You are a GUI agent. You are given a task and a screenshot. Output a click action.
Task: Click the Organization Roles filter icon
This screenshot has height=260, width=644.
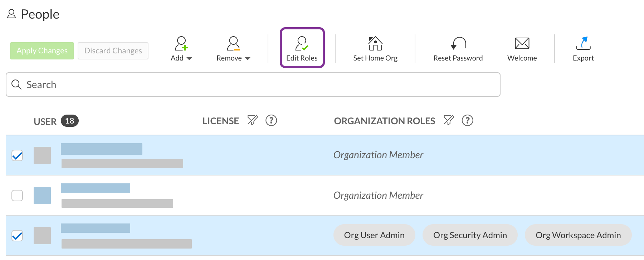449,120
